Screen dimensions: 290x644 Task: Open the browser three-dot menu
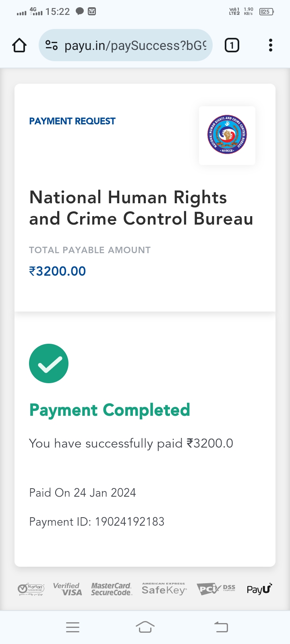(271, 45)
